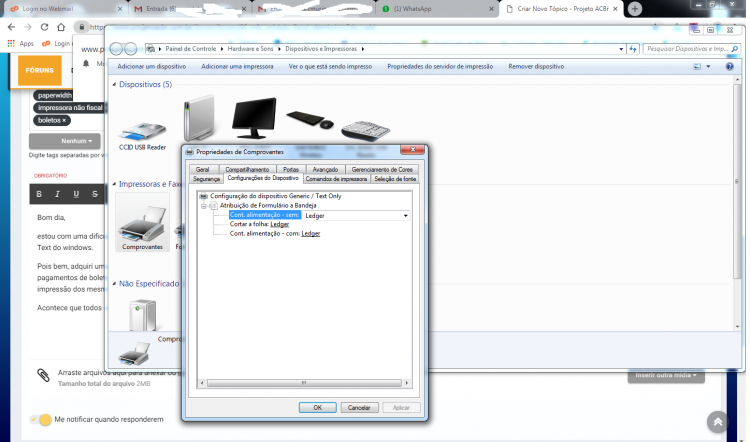Click Adicionar uma impressora
Image resolution: width=750 pixels, height=442 pixels.
(237, 66)
